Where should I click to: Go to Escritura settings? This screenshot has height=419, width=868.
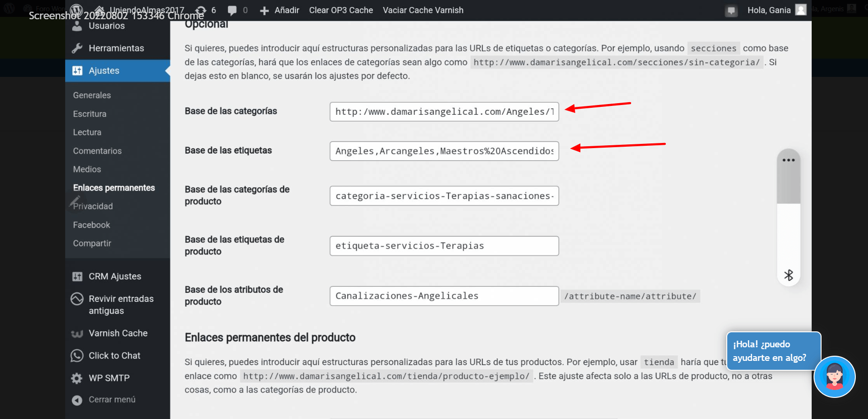pos(90,114)
